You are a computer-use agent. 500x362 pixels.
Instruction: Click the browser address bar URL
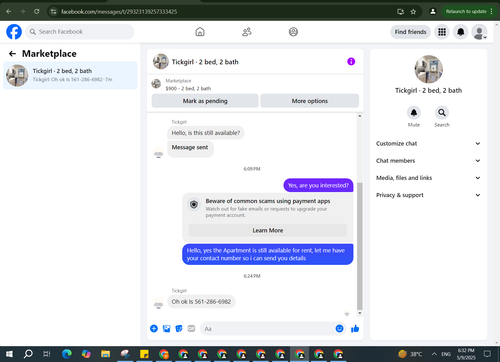click(x=119, y=12)
